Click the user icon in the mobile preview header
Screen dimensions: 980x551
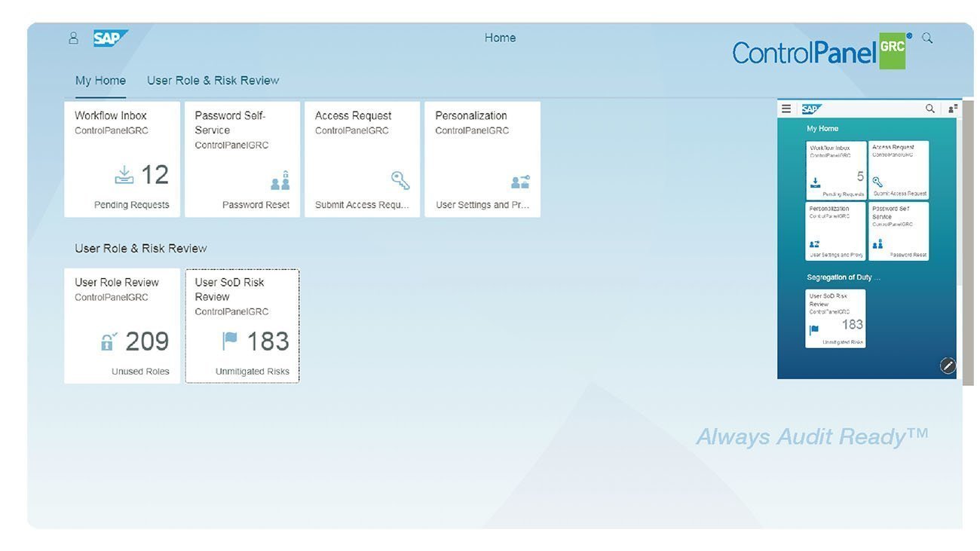click(x=953, y=109)
